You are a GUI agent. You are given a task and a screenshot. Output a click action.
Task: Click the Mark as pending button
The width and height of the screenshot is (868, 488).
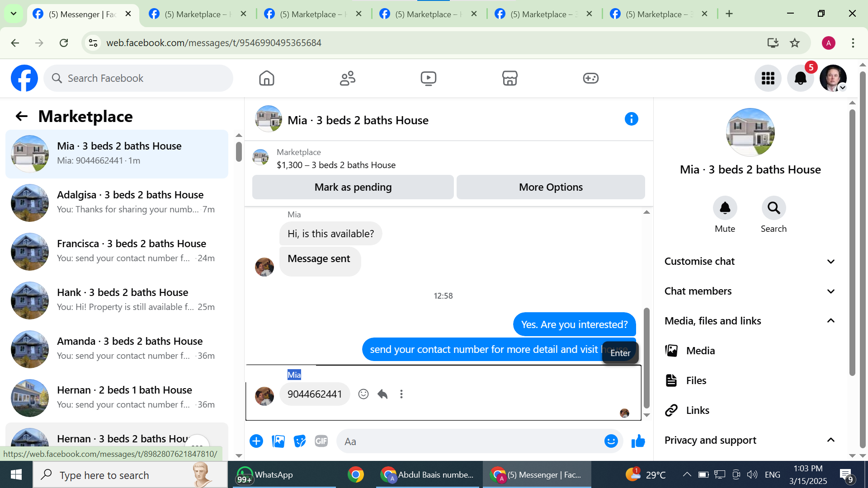(353, 187)
